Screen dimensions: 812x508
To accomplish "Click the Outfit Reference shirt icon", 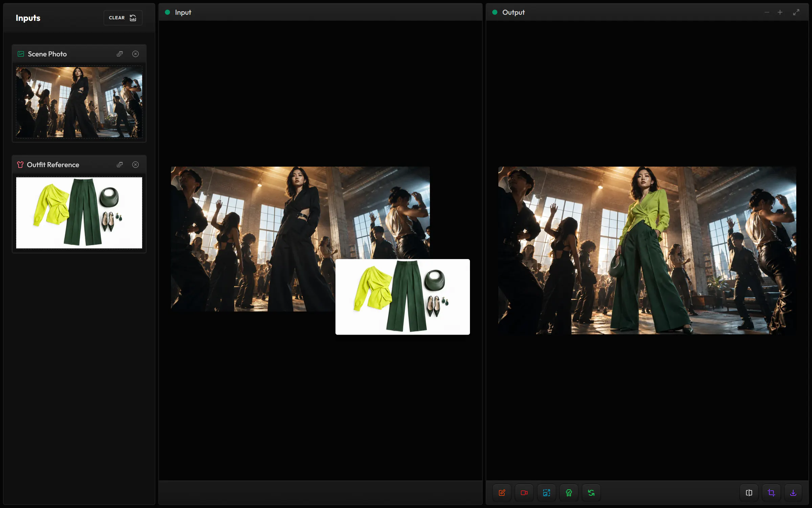I will [20, 165].
